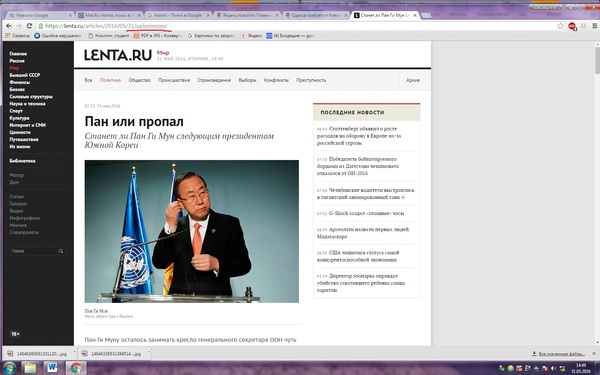600x375 pixels.
Task: Go to Бывший СССР in the sidebar
Action: click(x=24, y=75)
